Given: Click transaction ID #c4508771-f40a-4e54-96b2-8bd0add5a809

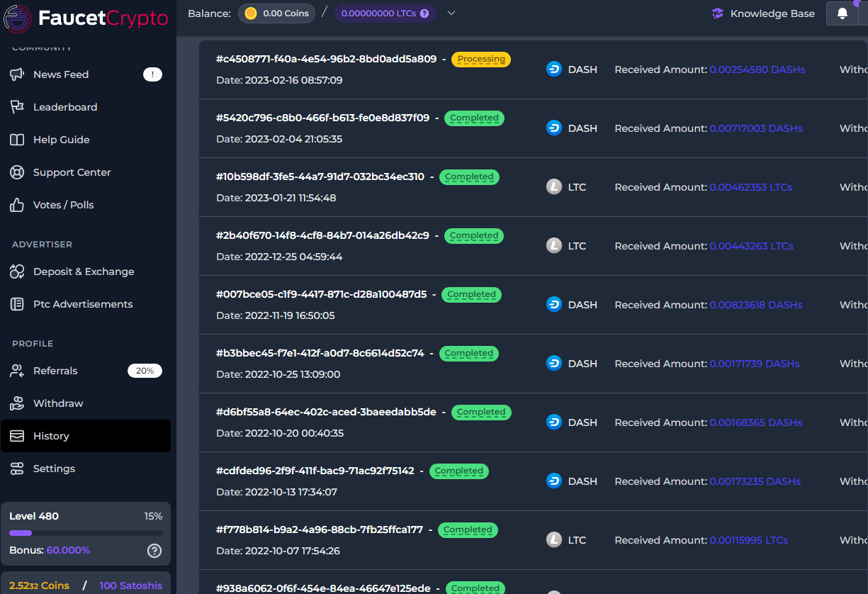Looking at the screenshot, I should (x=327, y=59).
